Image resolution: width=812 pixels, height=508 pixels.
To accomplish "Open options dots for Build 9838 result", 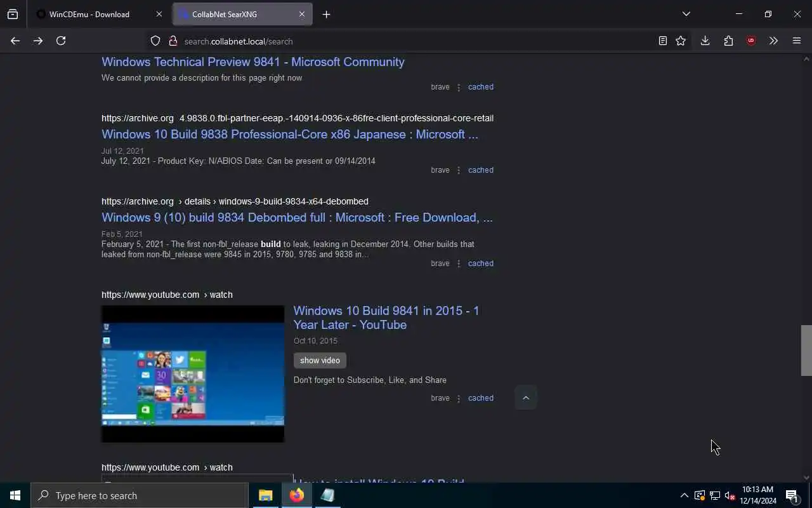I will [459, 170].
